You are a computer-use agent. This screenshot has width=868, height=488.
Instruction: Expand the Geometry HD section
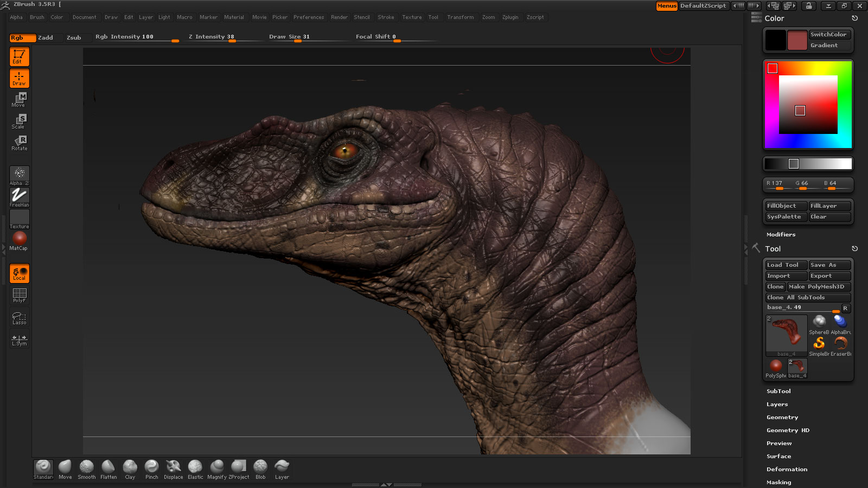coord(788,430)
